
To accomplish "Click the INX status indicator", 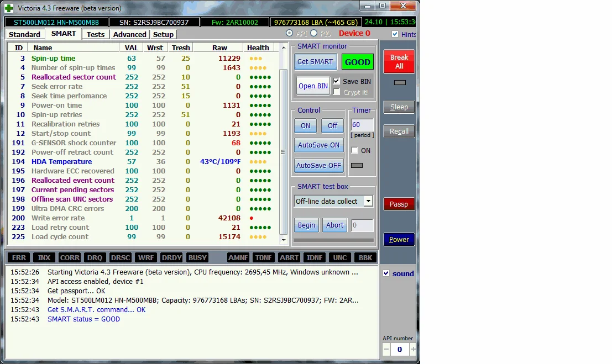I will click(44, 257).
